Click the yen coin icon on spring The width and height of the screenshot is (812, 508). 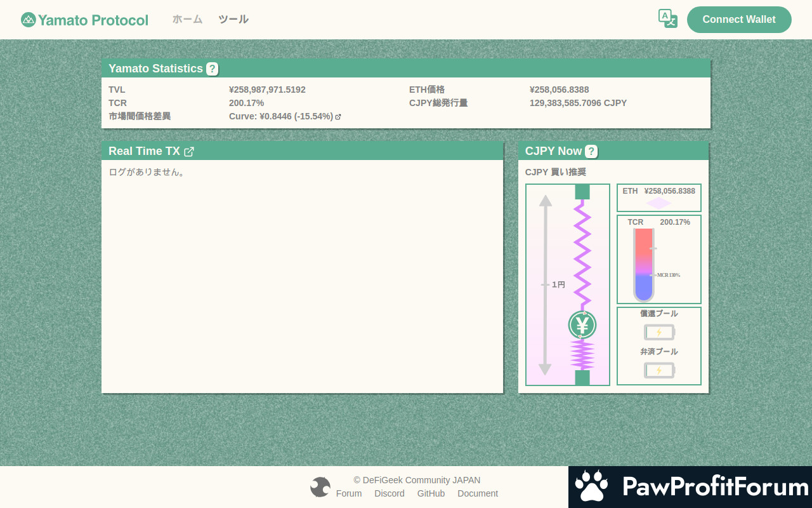point(582,325)
